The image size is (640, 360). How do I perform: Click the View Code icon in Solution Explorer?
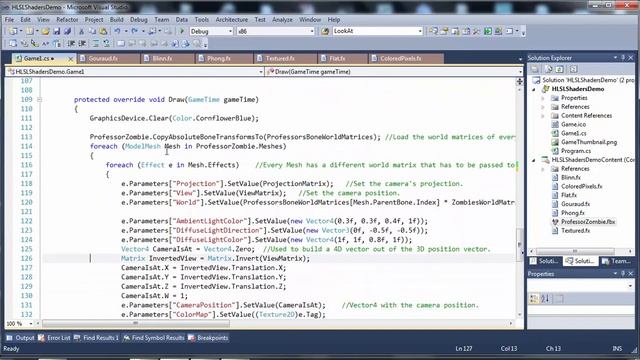(x=573, y=69)
